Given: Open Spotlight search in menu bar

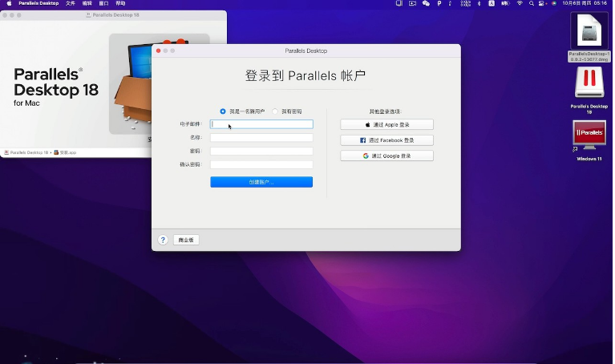Looking at the screenshot, I should (531, 3).
